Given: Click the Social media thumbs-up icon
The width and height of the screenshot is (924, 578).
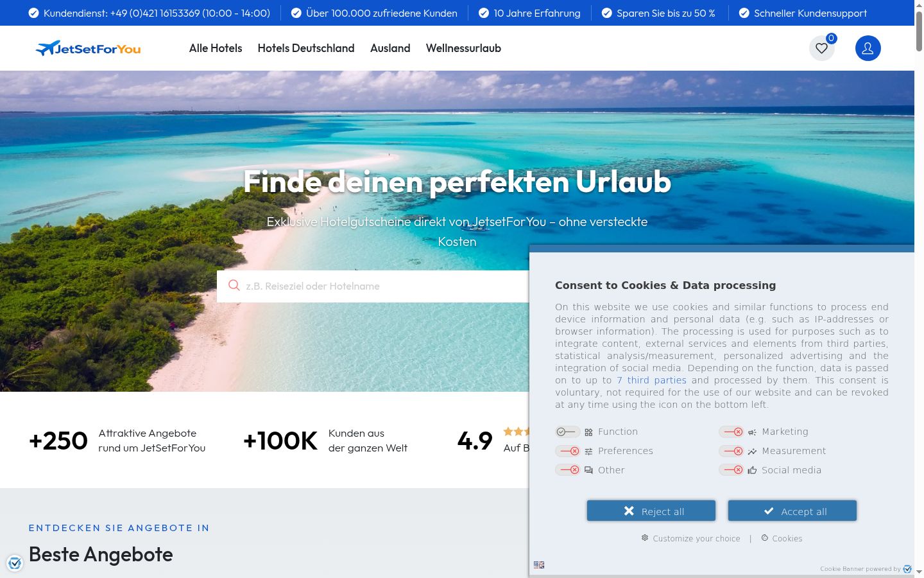Looking at the screenshot, I should (x=752, y=470).
